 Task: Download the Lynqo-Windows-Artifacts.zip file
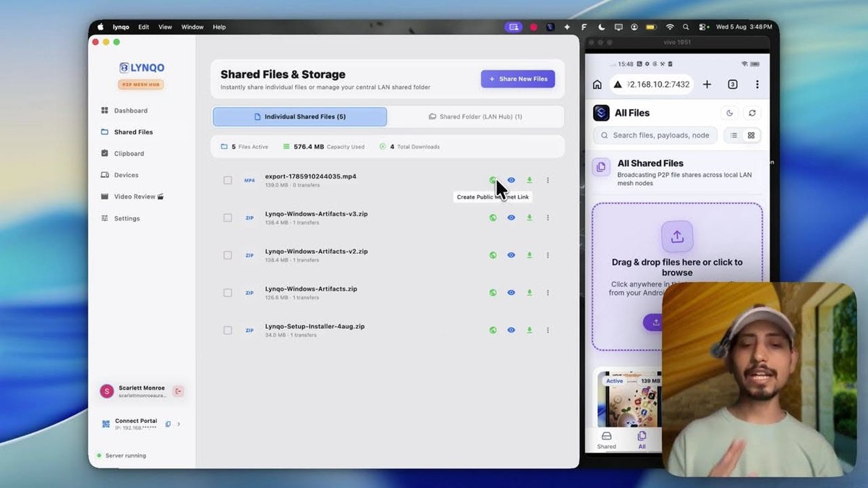click(x=529, y=293)
